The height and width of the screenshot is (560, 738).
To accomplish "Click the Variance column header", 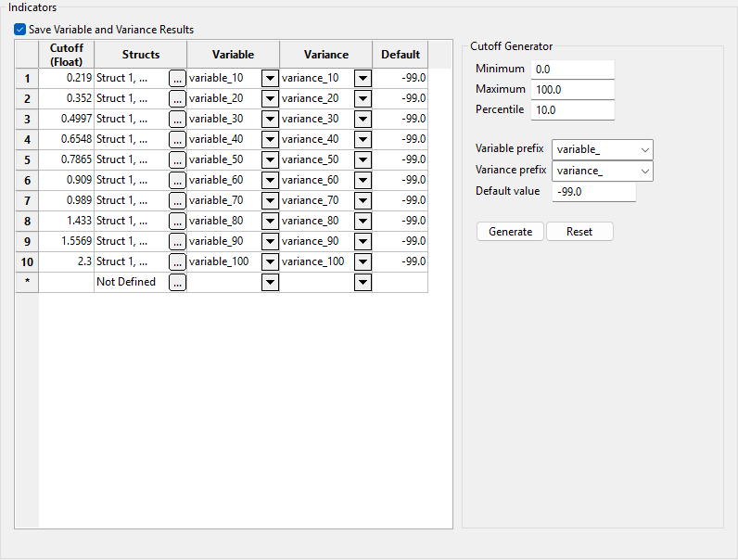I will 325,55.
